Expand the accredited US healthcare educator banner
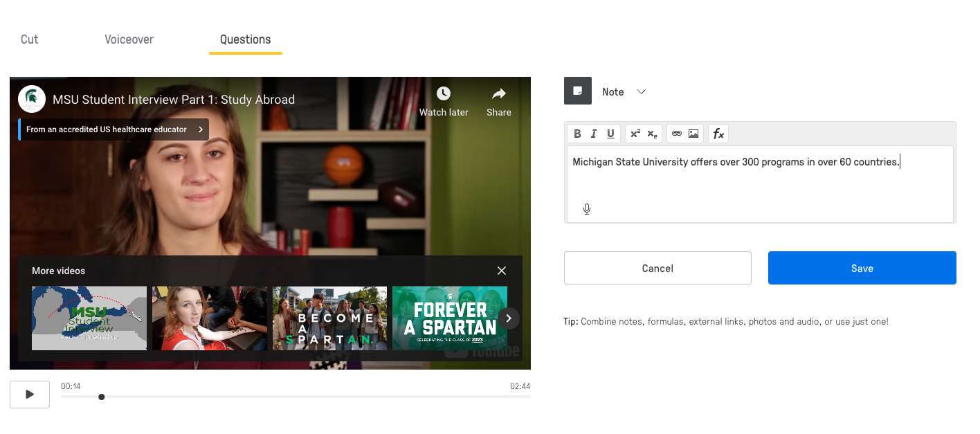Viewport: 980px width, 434px height. tap(200, 129)
